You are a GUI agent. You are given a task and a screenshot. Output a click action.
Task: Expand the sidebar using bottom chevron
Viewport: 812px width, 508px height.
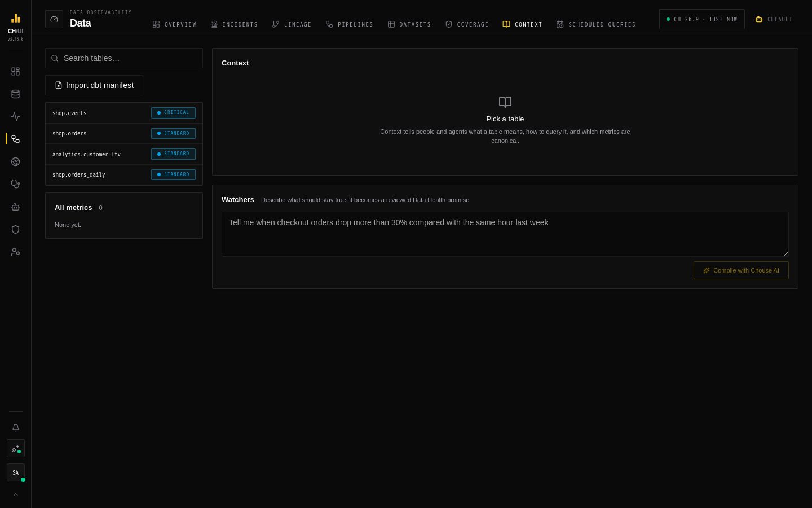(x=16, y=494)
